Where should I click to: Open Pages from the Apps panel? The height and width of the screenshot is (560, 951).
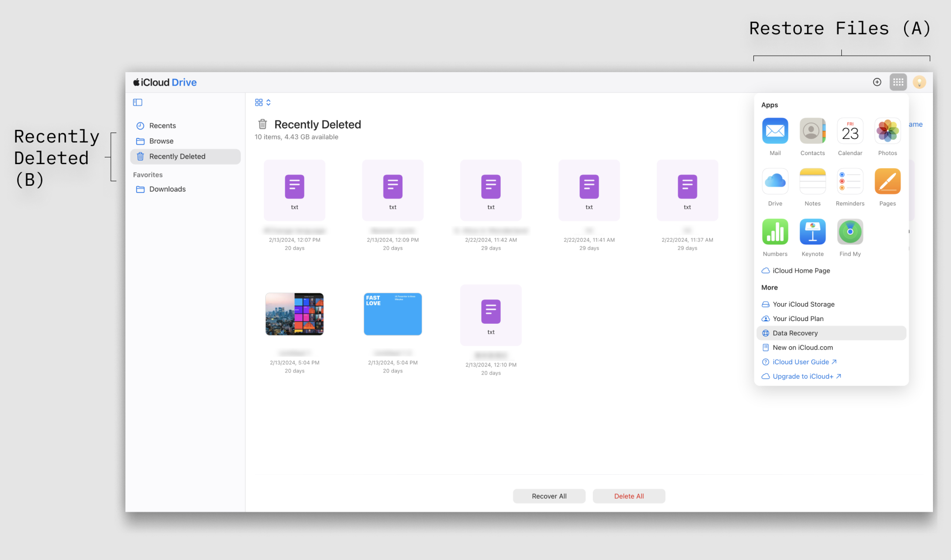(887, 182)
